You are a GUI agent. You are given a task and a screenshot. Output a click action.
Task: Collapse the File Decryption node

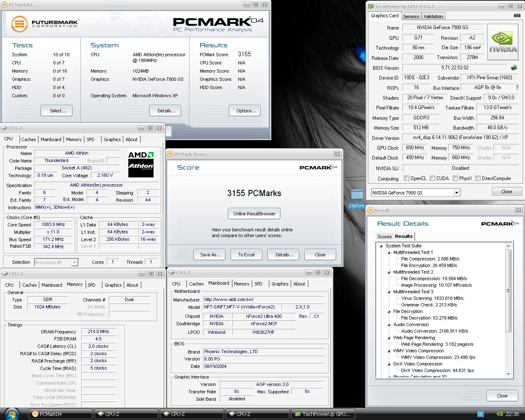389,311
